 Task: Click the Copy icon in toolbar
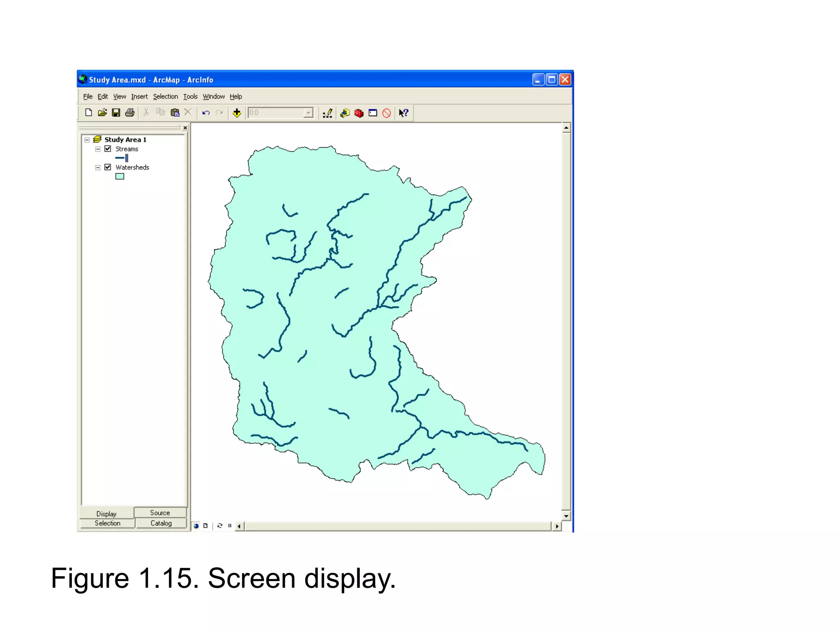pyautogui.click(x=160, y=112)
